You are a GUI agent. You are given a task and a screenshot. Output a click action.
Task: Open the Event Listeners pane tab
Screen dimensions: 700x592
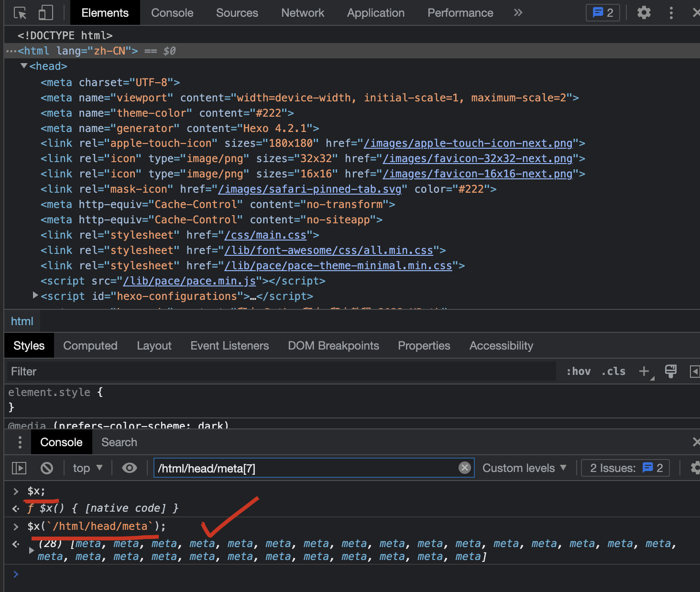[x=230, y=346]
